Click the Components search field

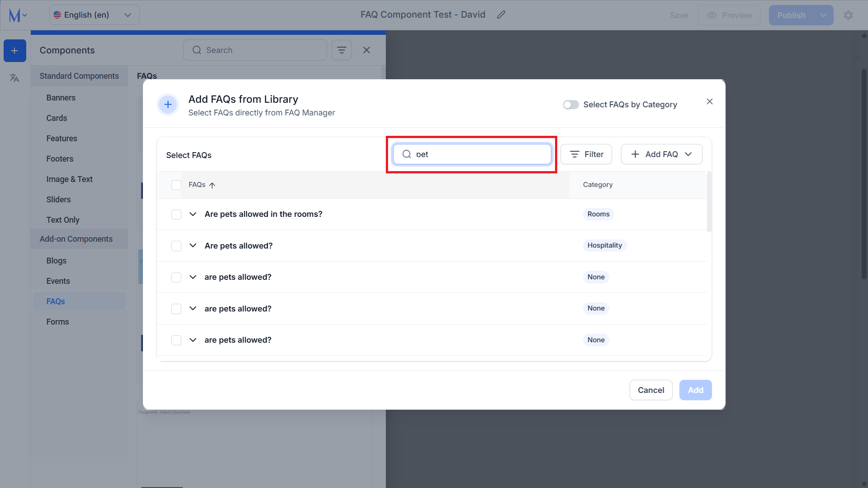(x=255, y=50)
